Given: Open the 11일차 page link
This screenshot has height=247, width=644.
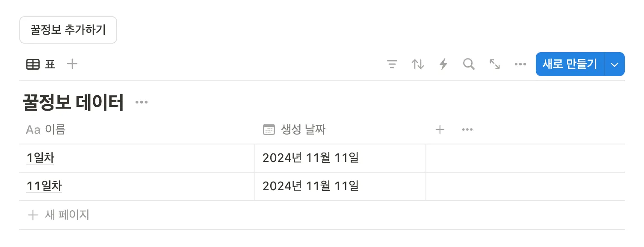Looking at the screenshot, I should (44, 186).
